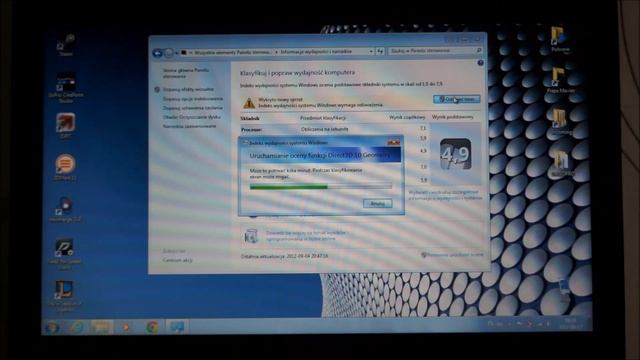The width and height of the screenshot is (640, 360).
Task: Expand the breadcrumb arrow after Wszystkie elementy
Action: click(276, 52)
